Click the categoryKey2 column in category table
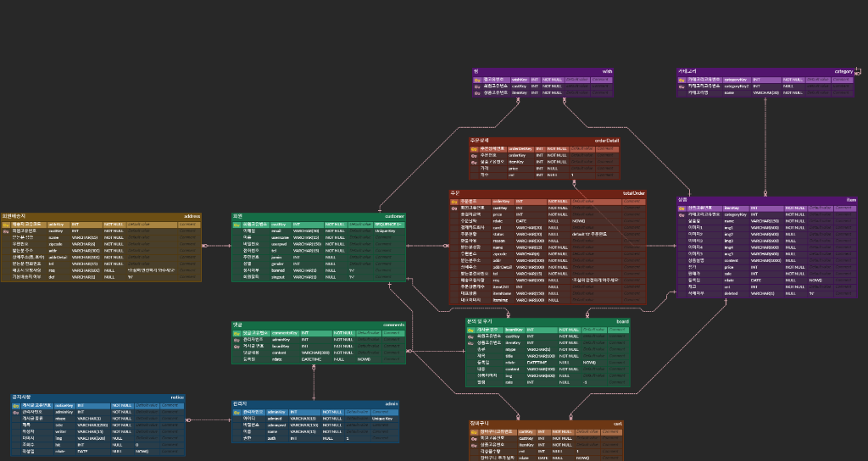Viewport: 868px width, 461px height. [x=737, y=87]
